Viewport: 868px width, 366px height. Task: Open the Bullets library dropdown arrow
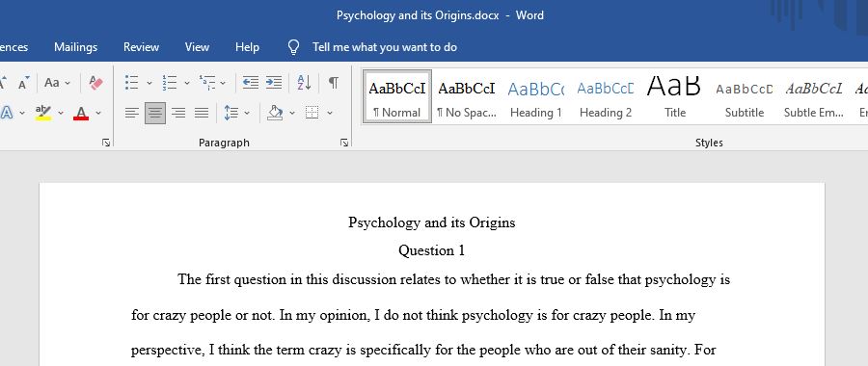[149, 83]
